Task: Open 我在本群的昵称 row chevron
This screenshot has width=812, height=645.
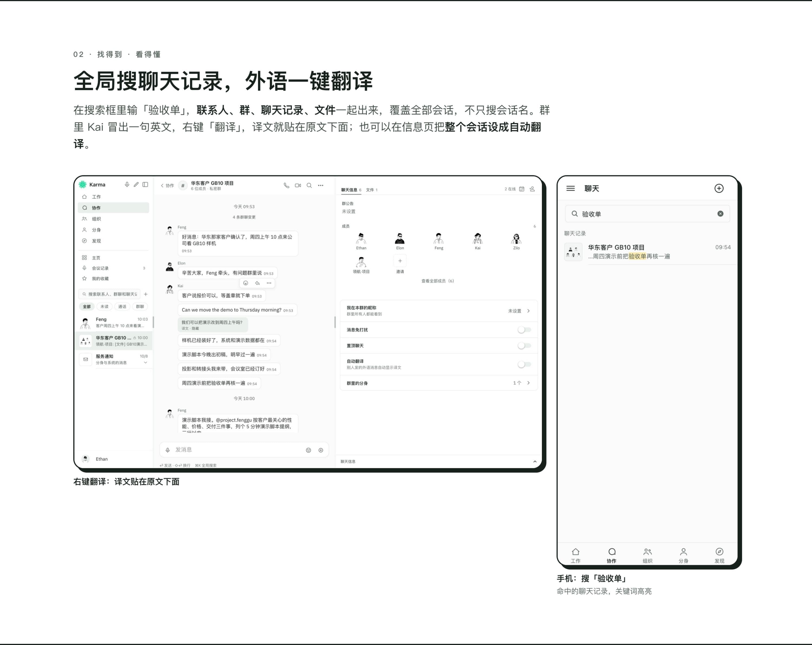Action: tap(528, 311)
